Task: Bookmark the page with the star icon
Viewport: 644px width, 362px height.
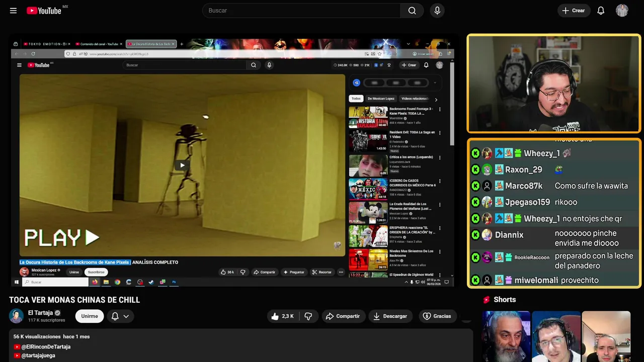Action: [379, 54]
